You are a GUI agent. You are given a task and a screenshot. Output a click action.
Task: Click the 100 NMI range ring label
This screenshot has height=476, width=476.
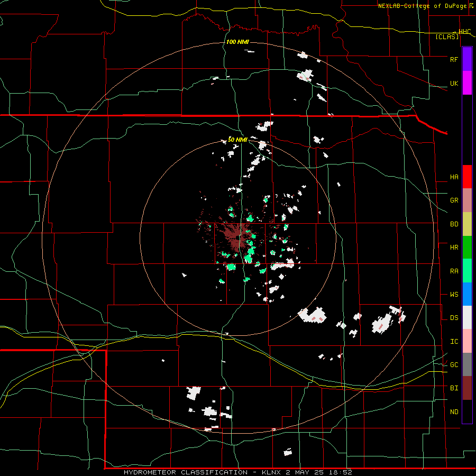pos(237,42)
